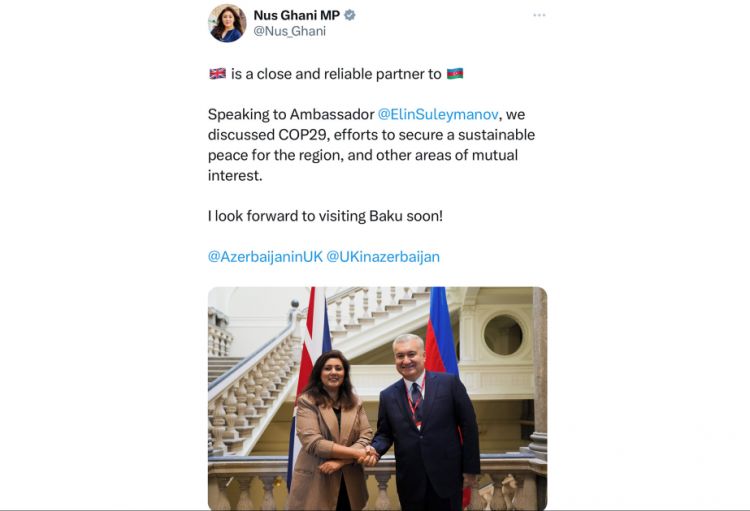Click the paragraph discussing COP29
The height and width of the screenshot is (511, 750).
pyautogui.click(x=372, y=144)
